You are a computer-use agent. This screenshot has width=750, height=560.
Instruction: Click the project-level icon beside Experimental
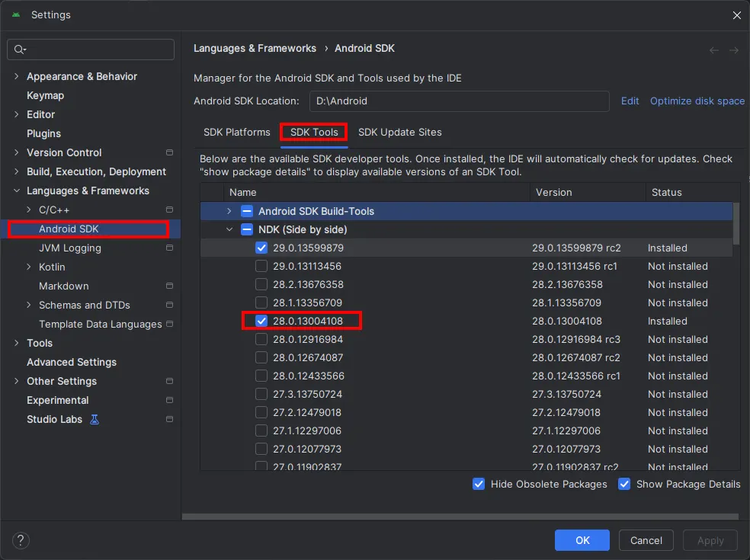click(x=169, y=400)
